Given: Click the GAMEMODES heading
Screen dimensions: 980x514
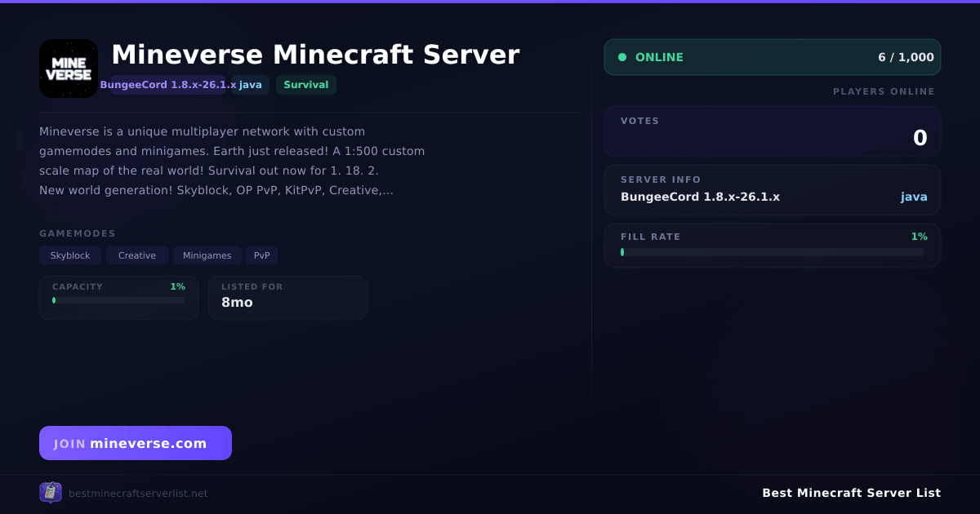Looking at the screenshot, I should pyautogui.click(x=78, y=233).
